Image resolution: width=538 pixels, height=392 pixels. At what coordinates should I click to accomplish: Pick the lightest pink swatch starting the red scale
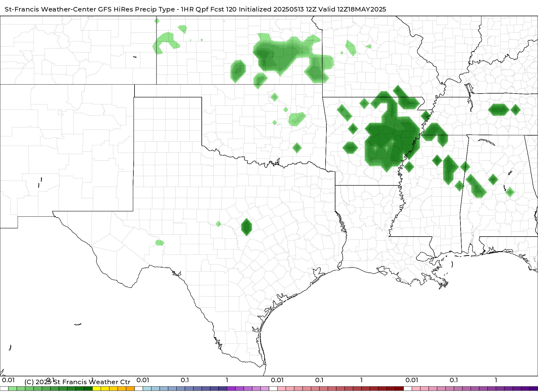click(282, 389)
